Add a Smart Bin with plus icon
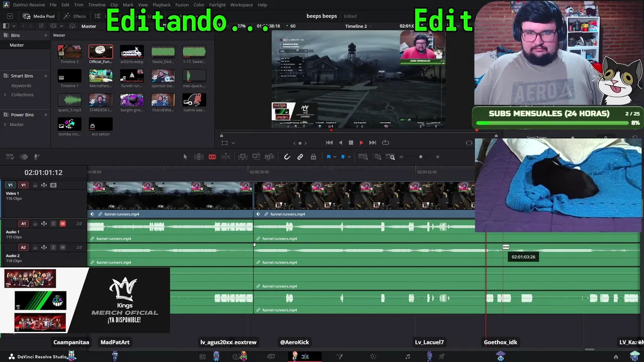Image resolution: width=644 pixels, height=362 pixels. (x=46, y=76)
